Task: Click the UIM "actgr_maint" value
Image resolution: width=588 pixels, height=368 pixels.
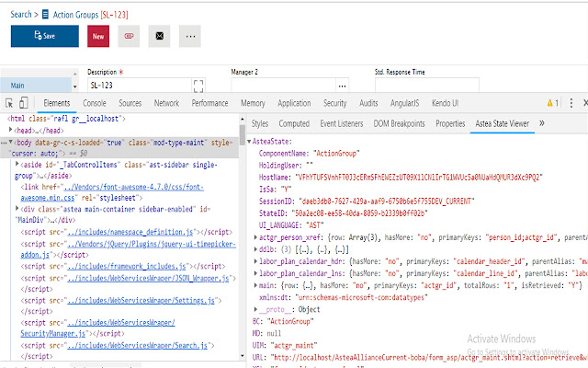Action: 292,345
